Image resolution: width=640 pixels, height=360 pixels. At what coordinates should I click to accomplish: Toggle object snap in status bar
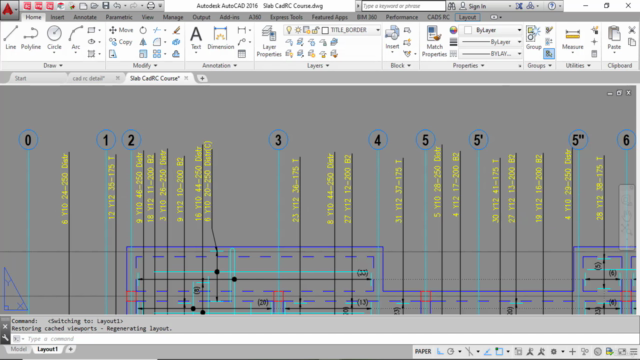pyautogui.click(x=499, y=351)
